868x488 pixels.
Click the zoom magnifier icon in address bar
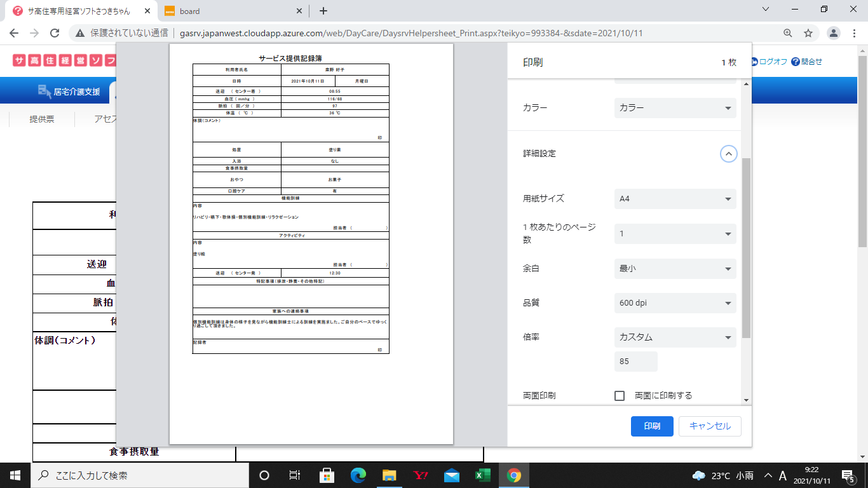[788, 33]
